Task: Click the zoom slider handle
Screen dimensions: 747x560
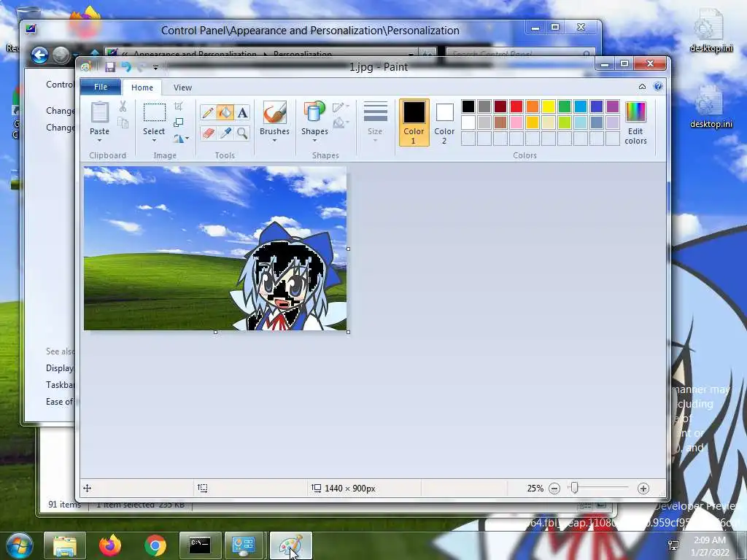Action: (x=575, y=488)
